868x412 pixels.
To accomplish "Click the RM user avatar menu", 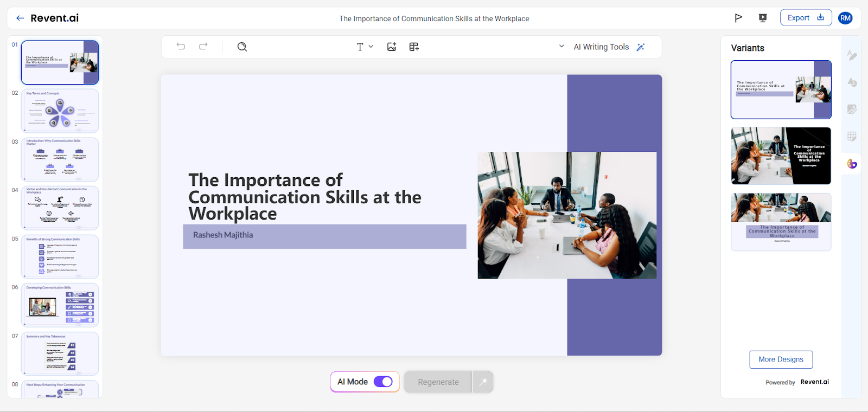I will click(x=845, y=18).
